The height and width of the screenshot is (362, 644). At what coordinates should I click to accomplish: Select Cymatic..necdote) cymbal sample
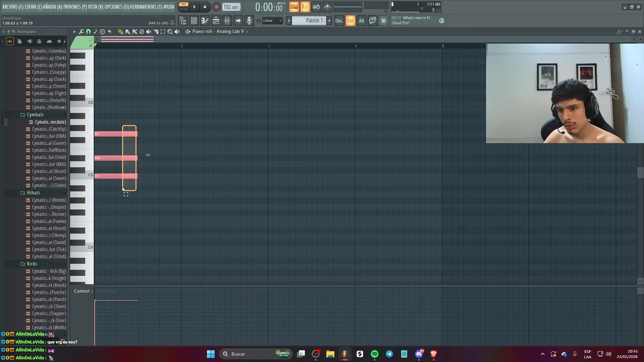pyautogui.click(x=50, y=122)
